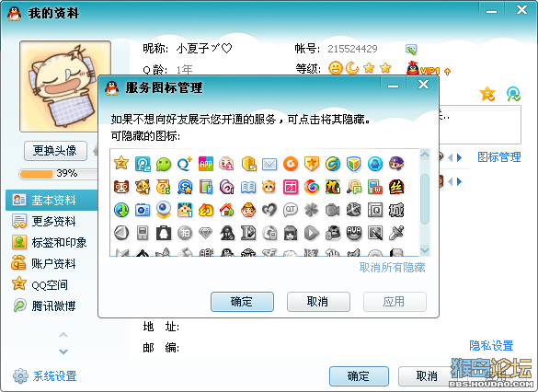The image size is (538, 392).
Task: Click 取消所有隐藏 link
Action: tap(392, 268)
